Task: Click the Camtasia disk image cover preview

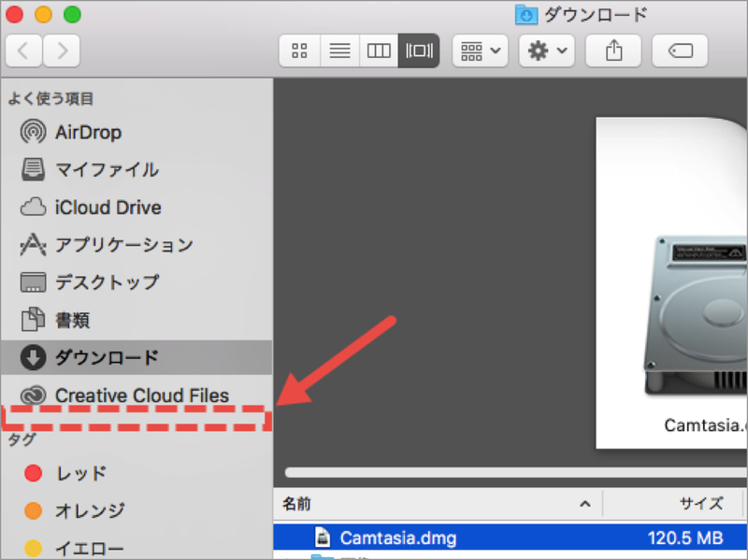Action: [x=671, y=283]
